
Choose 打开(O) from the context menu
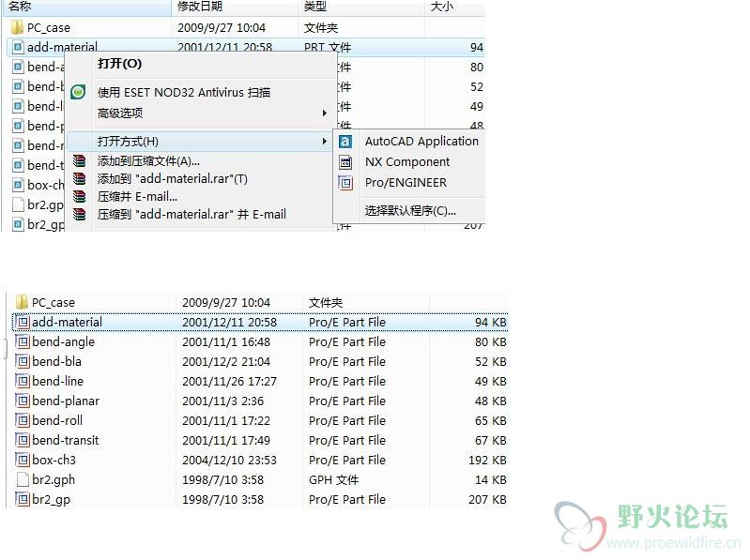click(x=119, y=64)
